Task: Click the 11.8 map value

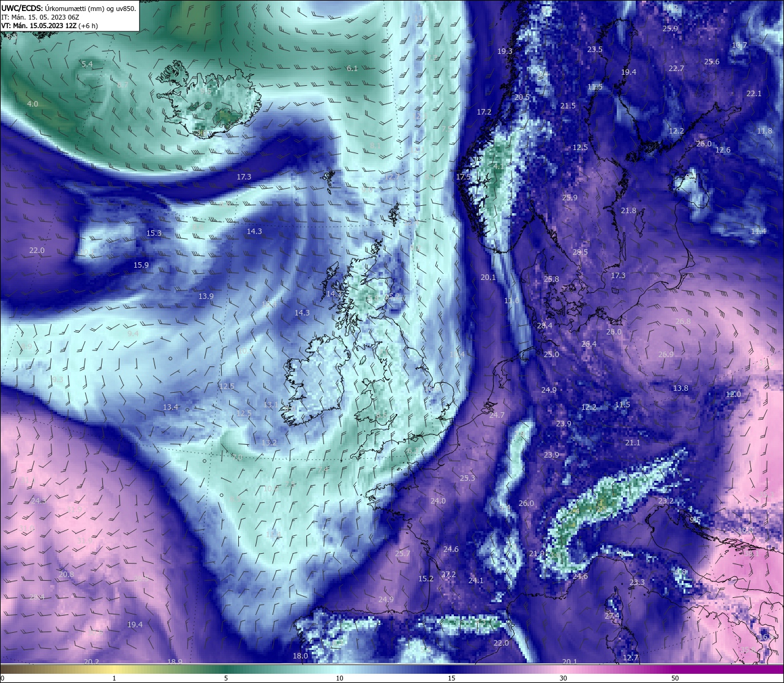Action: coord(764,131)
